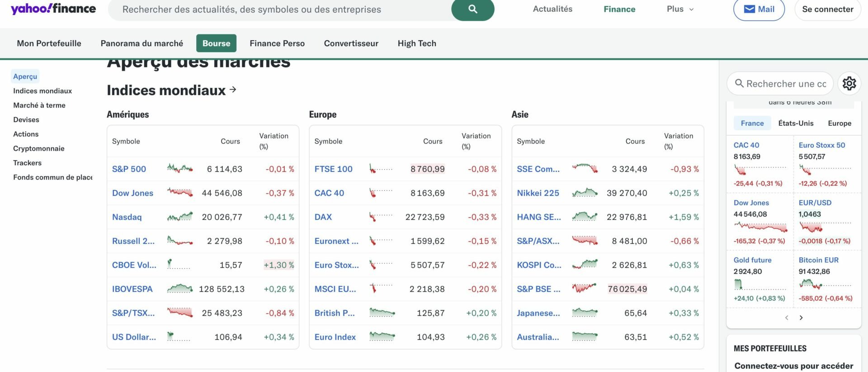868x372 pixels.
Task: Click the Nikkei 225 sparkline chart
Action: point(585,193)
